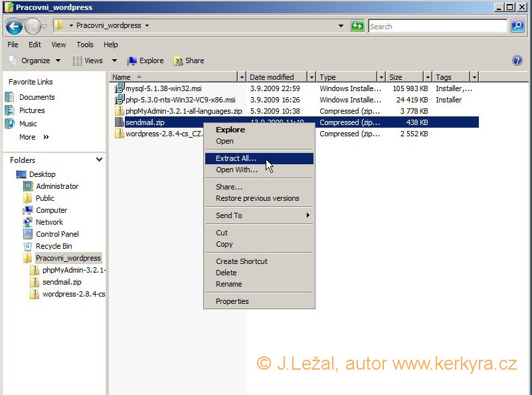Click the blue Help question mark icon
The image size is (532, 395).
pos(517,61)
